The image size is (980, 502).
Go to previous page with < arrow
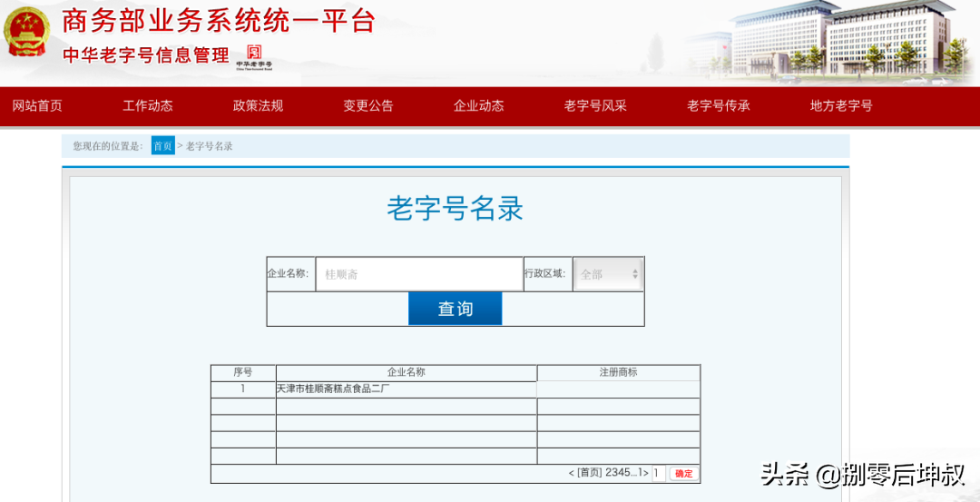click(x=572, y=474)
